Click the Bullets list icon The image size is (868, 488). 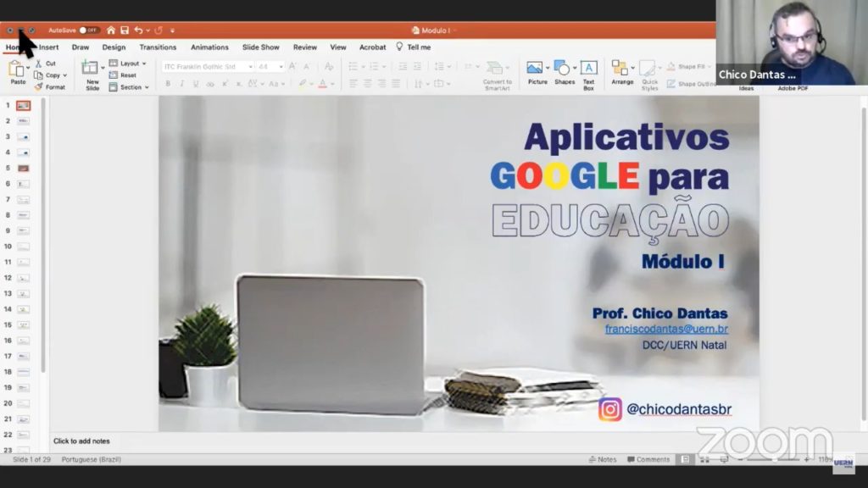[x=353, y=66]
